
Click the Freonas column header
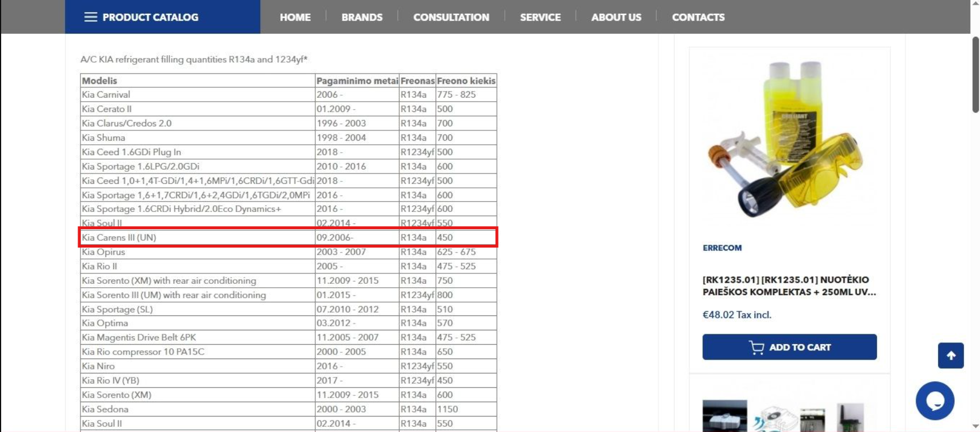418,80
